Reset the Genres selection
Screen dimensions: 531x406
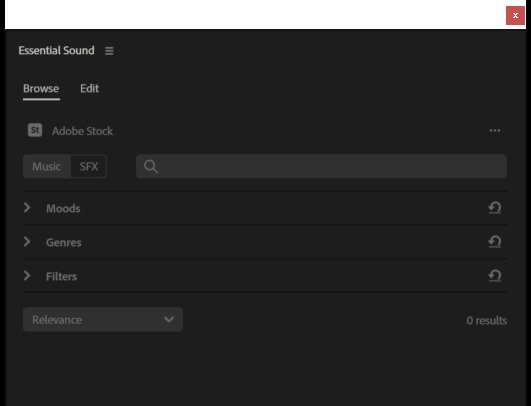(x=495, y=241)
